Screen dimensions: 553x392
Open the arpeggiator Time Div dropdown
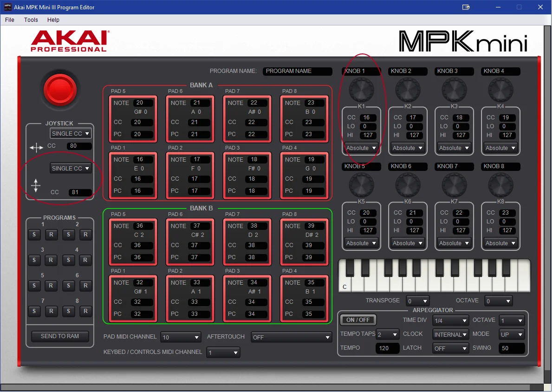tap(451, 321)
